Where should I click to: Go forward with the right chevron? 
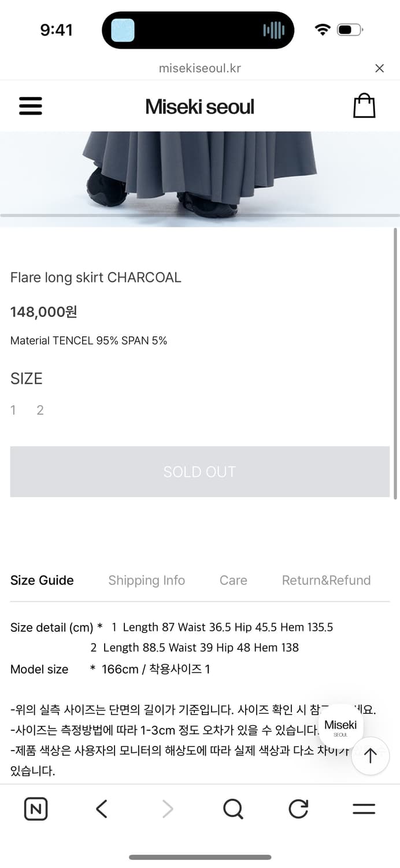[x=168, y=808]
